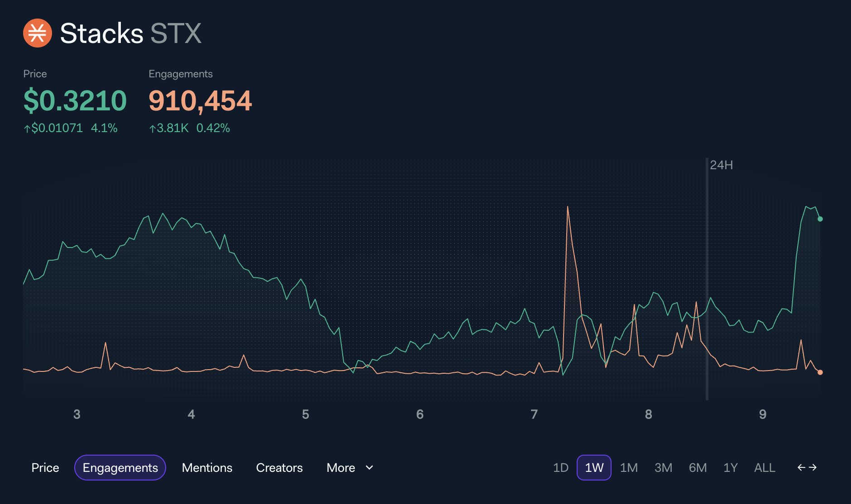The height and width of the screenshot is (504, 851).
Task: Switch the chart range to 1M
Action: (629, 467)
